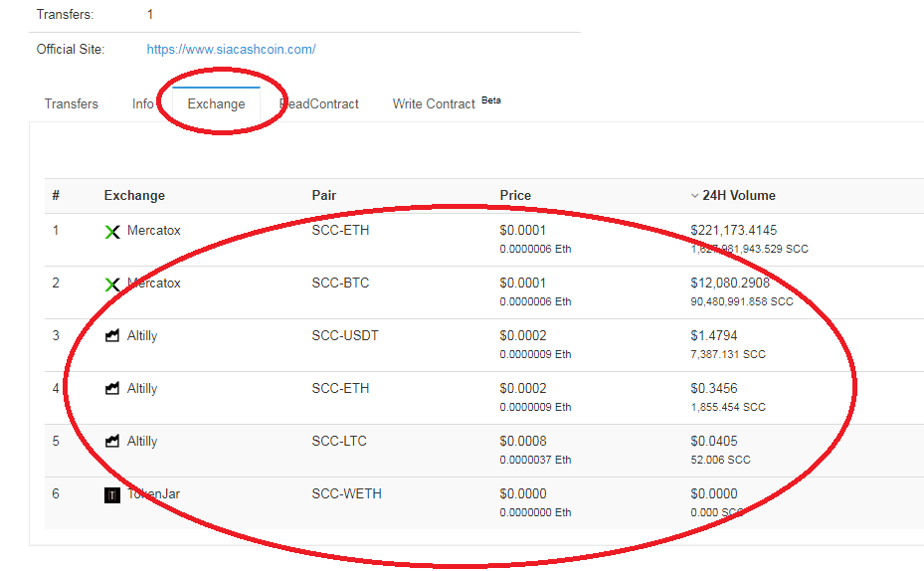Click the SCC-ETH pair in row 1
Screen dimensions: 924x571
(340, 231)
